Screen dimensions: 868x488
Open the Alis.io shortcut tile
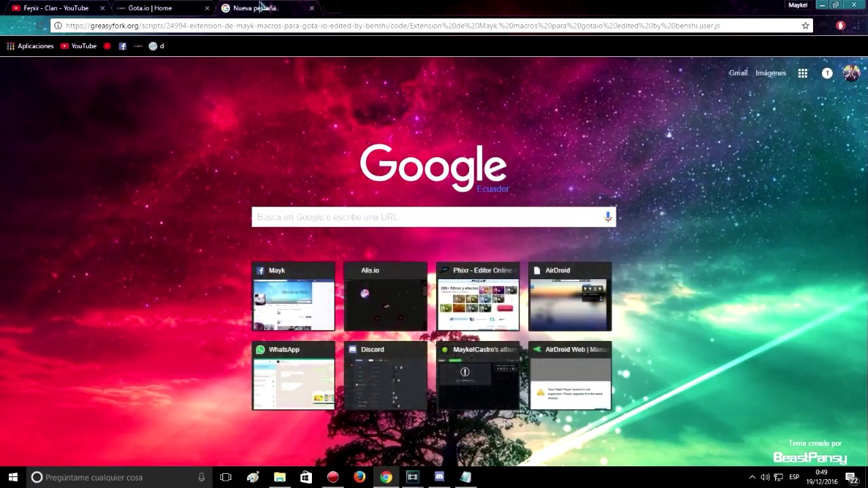[x=386, y=296]
